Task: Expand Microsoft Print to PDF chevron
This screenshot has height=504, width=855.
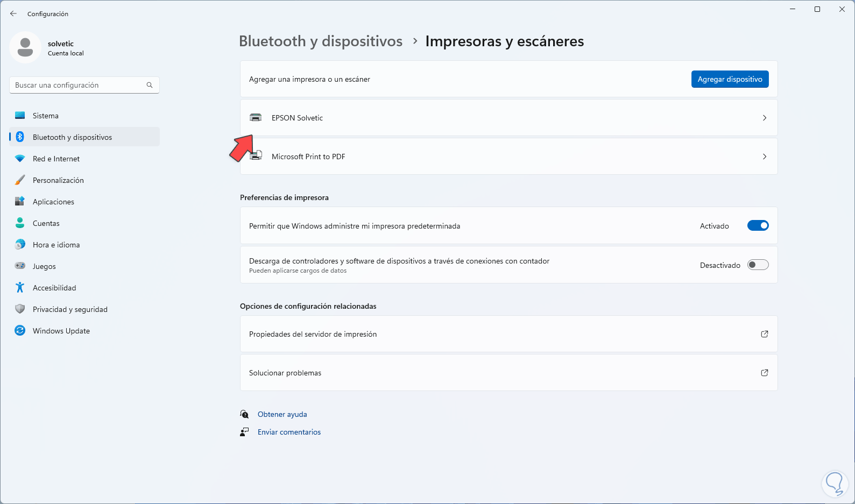Action: [x=765, y=157]
